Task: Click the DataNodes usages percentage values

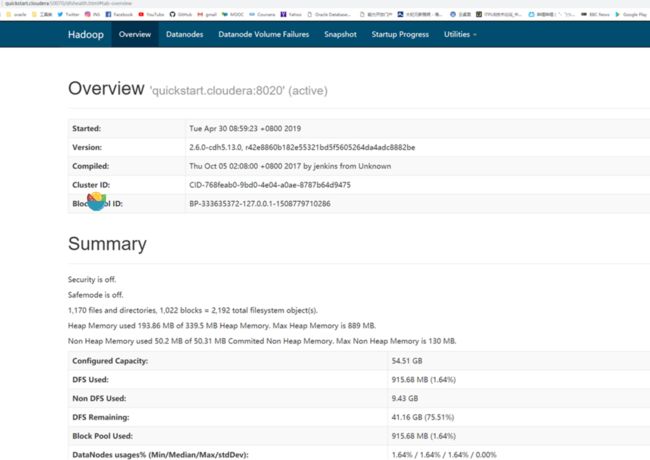Action: point(444,455)
